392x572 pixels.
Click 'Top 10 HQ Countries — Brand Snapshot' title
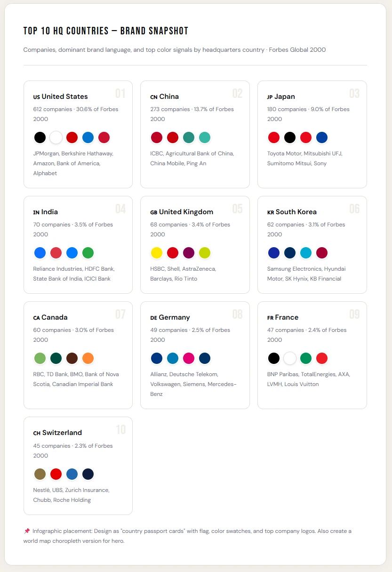tap(106, 31)
